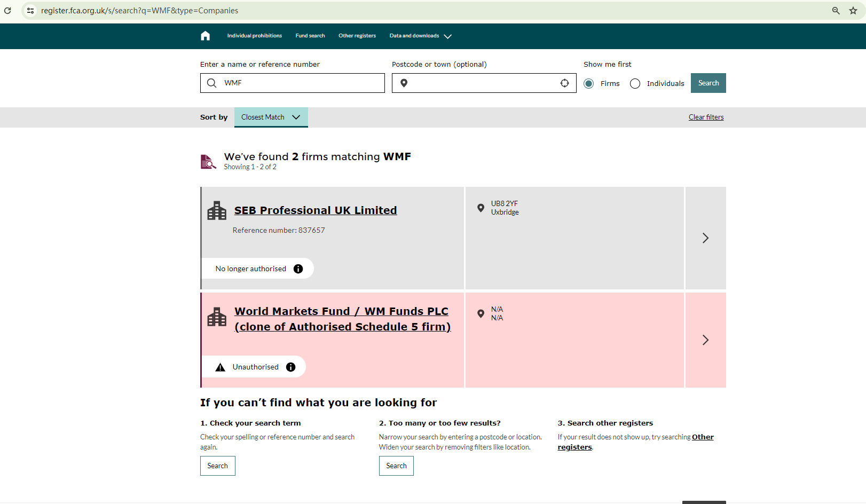Click the home icon in navigation bar
Viewport: 866px width, 504px height.
click(x=206, y=36)
